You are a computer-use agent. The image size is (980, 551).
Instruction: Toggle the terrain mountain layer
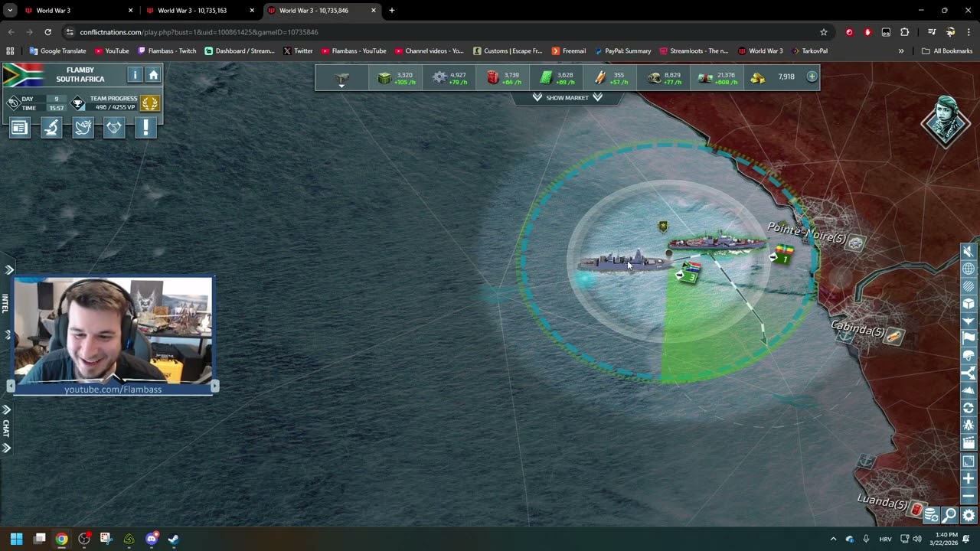969,391
